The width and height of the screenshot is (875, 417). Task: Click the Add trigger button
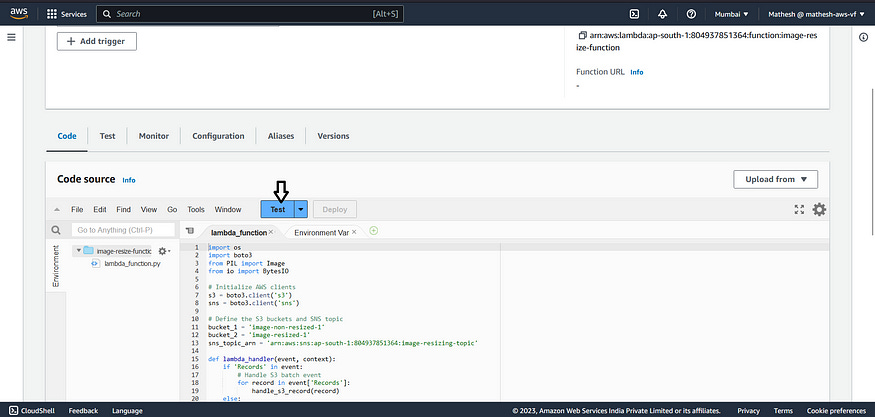click(97, 41)
